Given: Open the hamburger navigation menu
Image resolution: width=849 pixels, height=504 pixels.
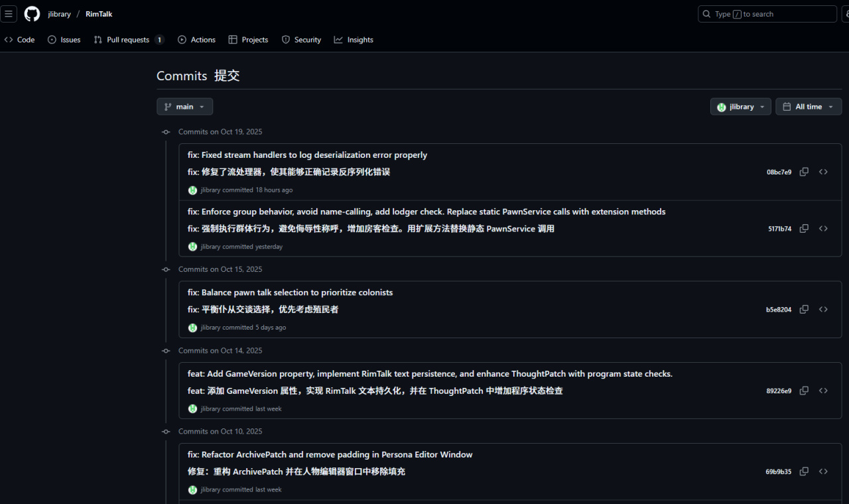Looking at the screenshot, I should tap(9, 14).
